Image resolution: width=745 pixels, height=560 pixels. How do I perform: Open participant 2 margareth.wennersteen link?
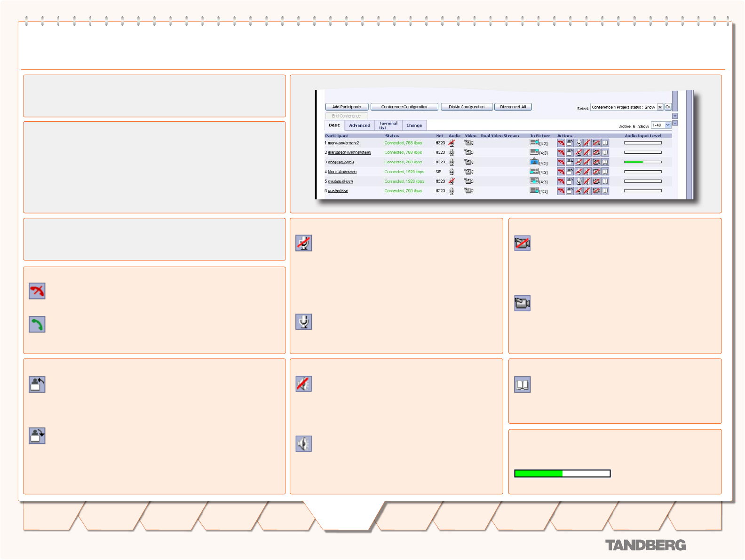pos(349,153)
